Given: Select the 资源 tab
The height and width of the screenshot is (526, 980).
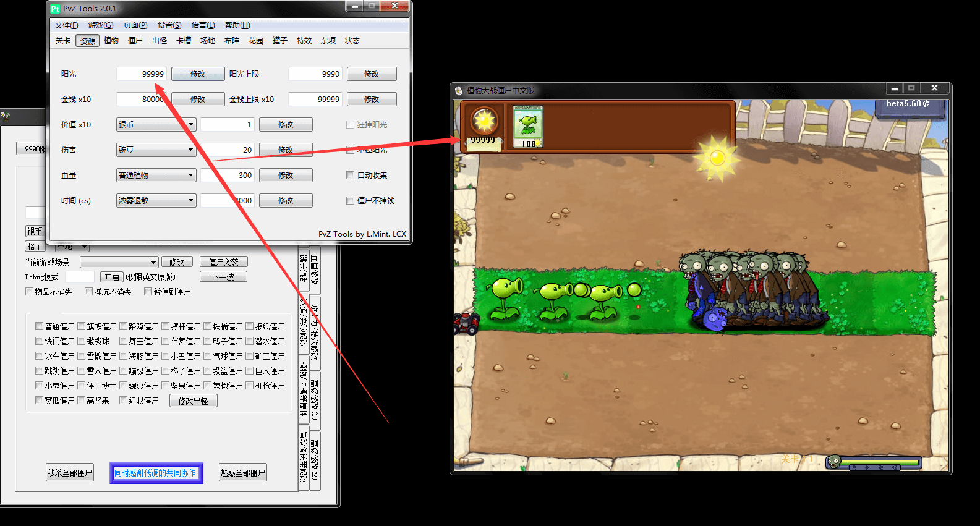Looking at the screenshot, I should point(88,41).
